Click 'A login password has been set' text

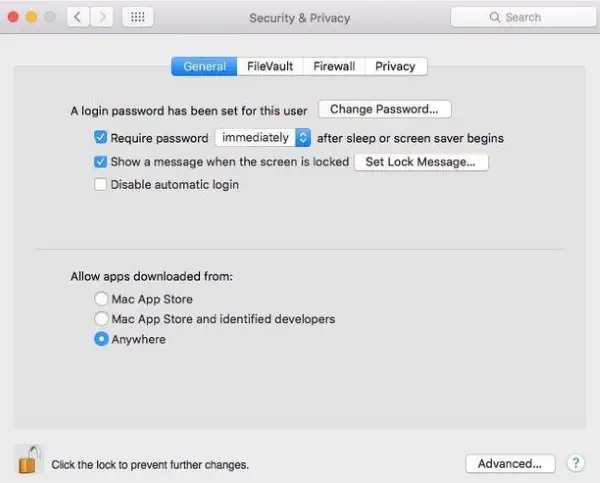point(189,111)
